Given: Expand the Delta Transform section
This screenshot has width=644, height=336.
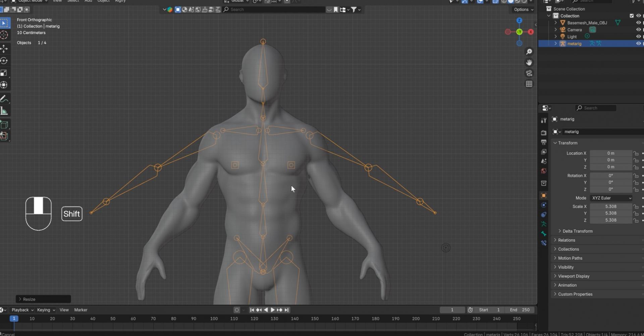Looking at the screenshot, I should (x=577, y=231).
